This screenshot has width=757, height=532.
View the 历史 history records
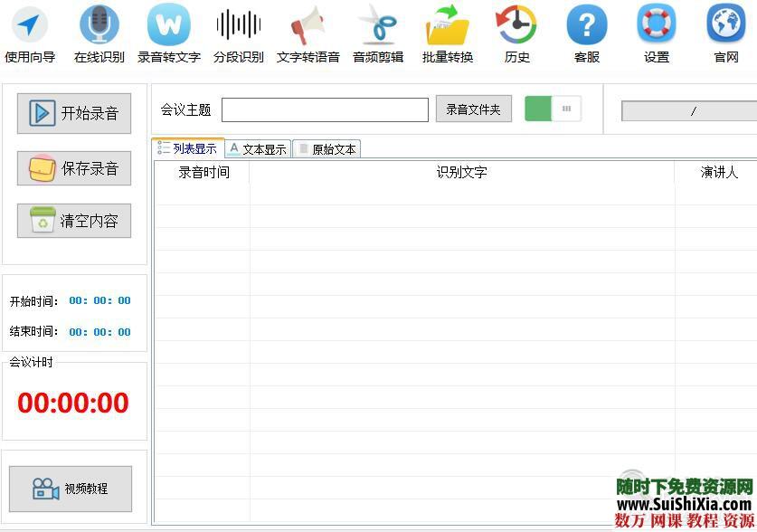(x=516, y=32)
